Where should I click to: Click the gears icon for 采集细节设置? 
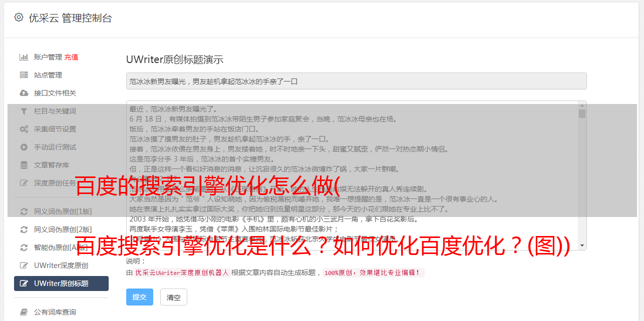24,129
